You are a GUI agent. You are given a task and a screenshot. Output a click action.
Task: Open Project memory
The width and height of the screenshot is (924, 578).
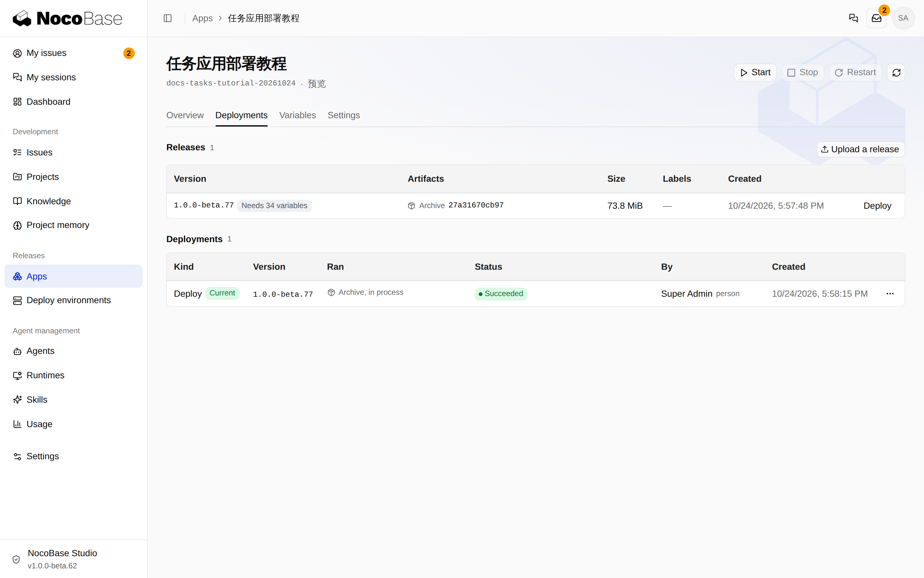(73, 225)
